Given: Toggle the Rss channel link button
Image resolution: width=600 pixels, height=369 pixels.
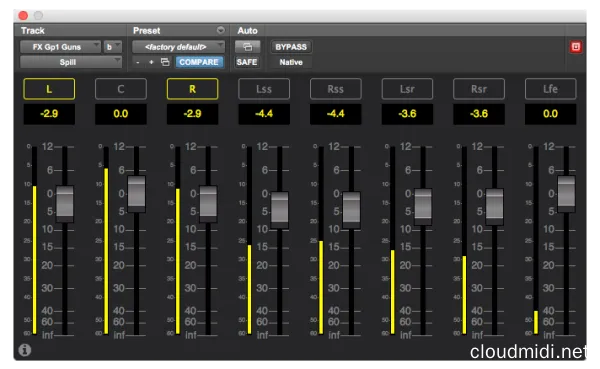Looking at the screenshot, I should 336,89.
